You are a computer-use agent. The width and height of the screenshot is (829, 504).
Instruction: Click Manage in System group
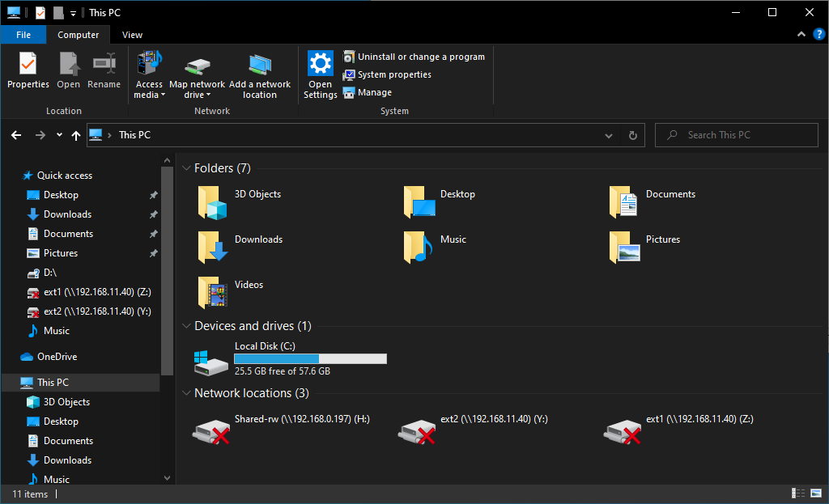coord(368,92)
